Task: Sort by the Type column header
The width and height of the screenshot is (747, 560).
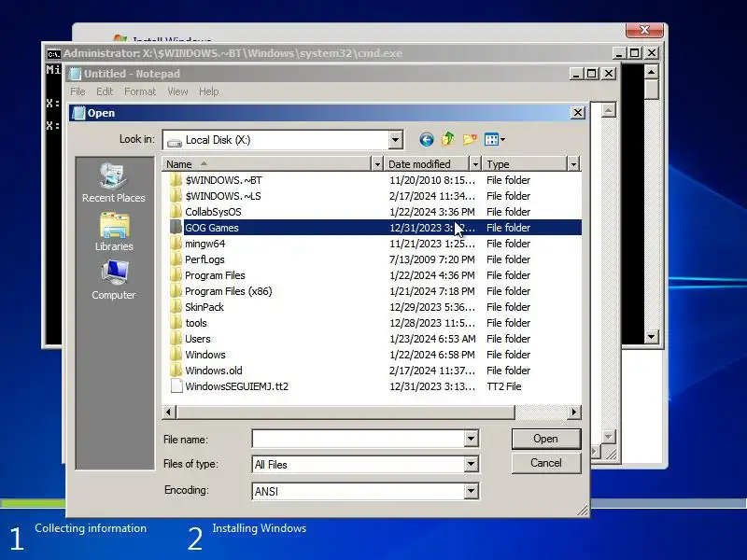Action: [x=525, y=164]
